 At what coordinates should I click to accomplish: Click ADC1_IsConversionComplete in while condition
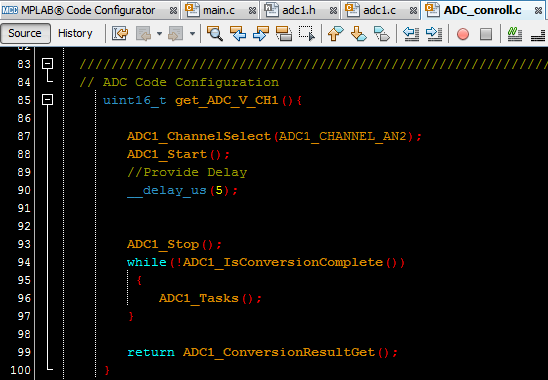point(283,262)
